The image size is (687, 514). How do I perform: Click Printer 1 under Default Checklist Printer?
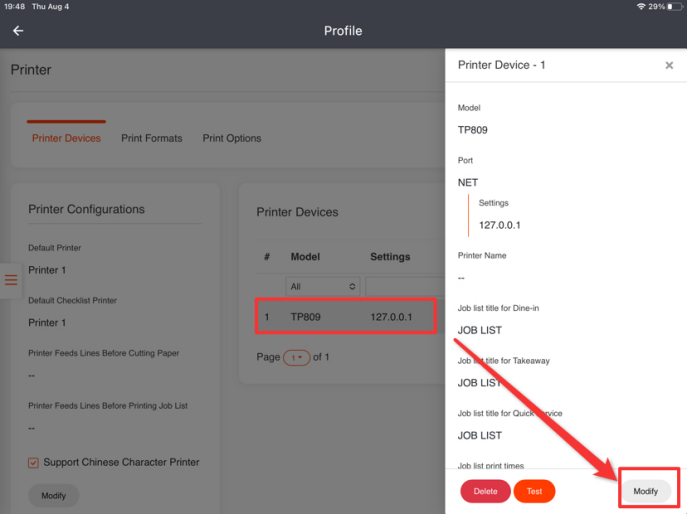coord(47,323)
